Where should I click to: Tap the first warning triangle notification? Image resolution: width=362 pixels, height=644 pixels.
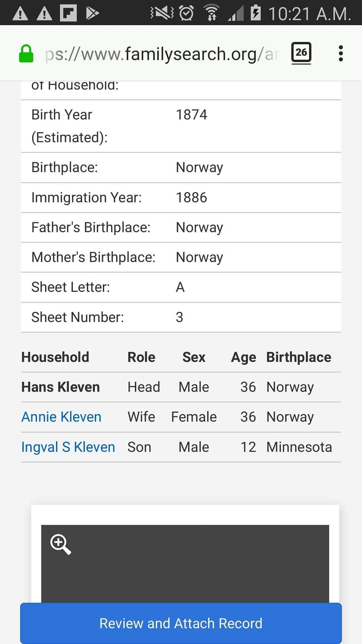[x=20, y=13]
